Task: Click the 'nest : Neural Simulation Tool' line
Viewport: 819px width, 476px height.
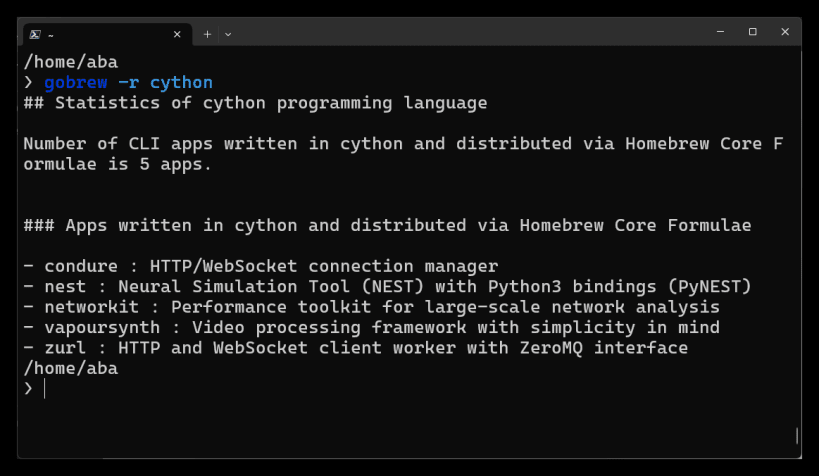Action: point(387,286)
